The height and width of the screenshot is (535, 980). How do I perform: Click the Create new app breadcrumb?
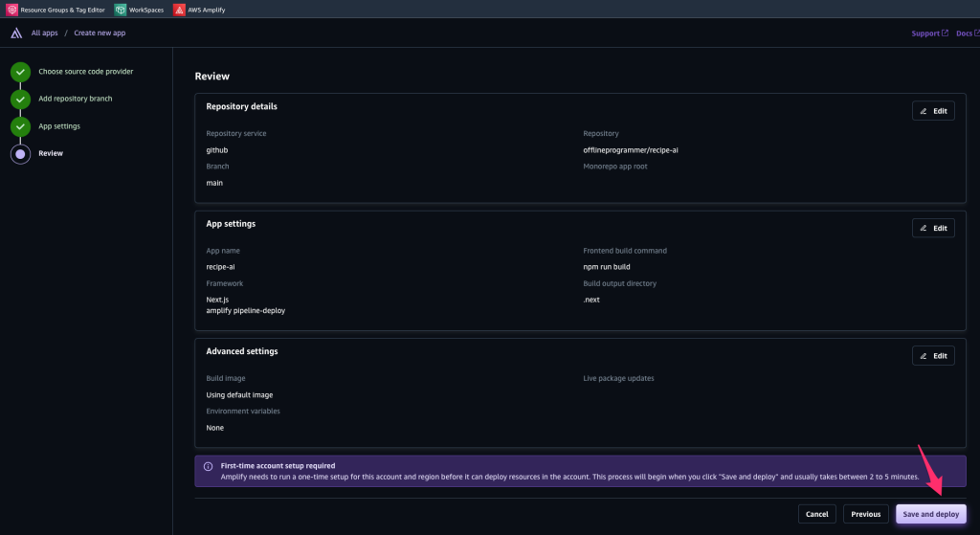click(100, 33)
